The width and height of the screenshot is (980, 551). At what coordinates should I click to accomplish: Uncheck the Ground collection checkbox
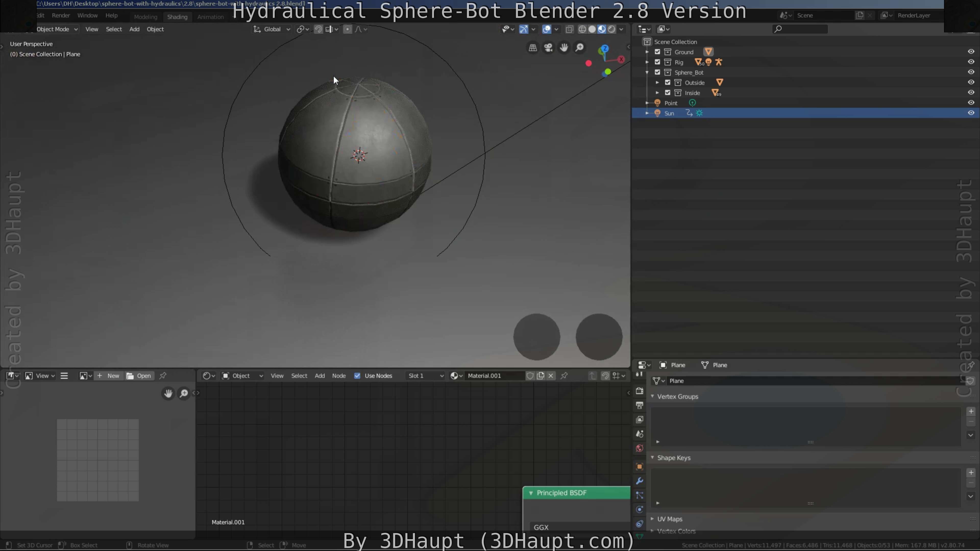tap(657, 52)
